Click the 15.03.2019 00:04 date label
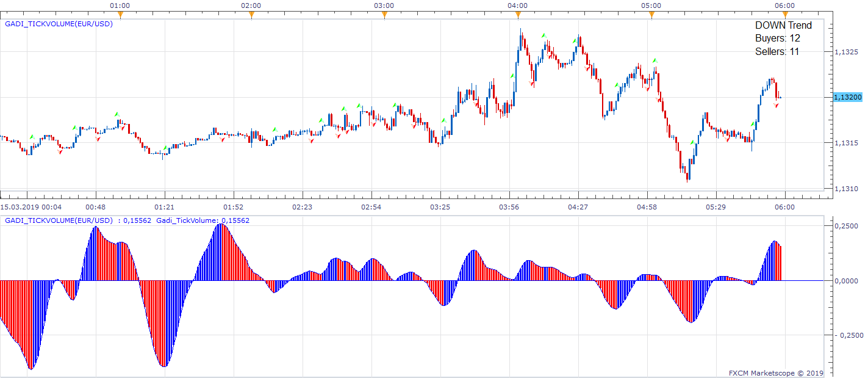This screenshot has width=868, height=378. point(30,207)
